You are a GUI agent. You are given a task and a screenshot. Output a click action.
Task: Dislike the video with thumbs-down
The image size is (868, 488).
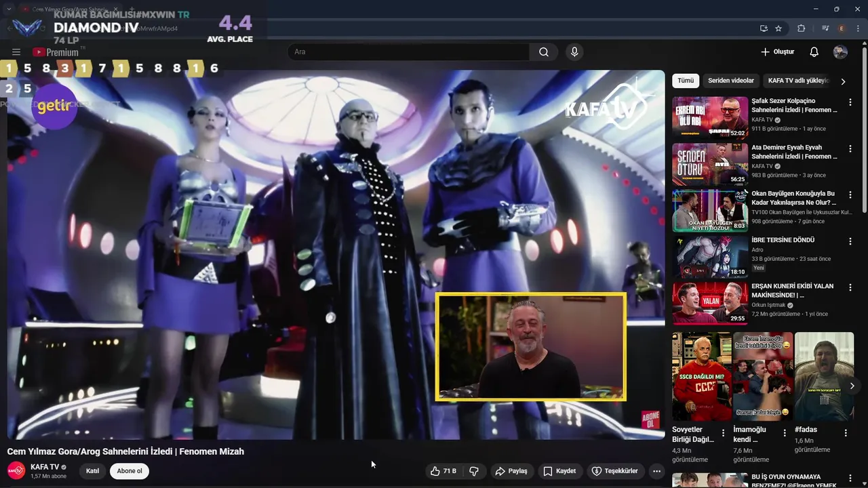tap(474, 471)
